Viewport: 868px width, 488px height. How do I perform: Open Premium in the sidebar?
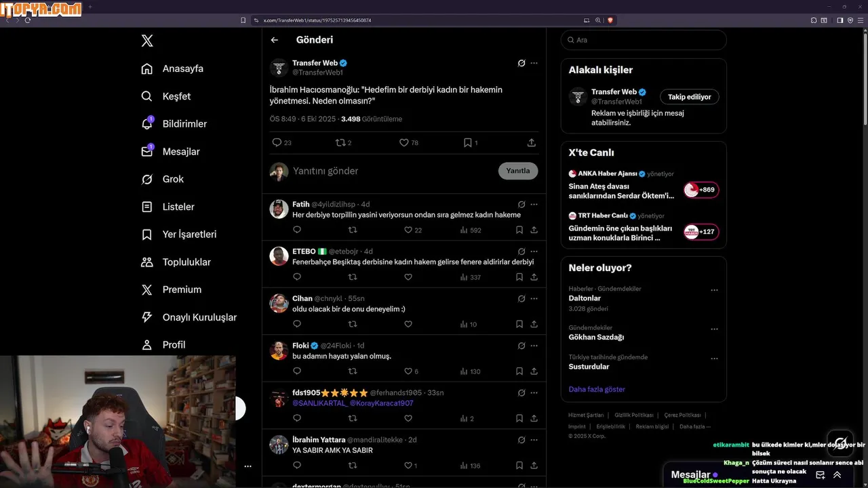171,289
